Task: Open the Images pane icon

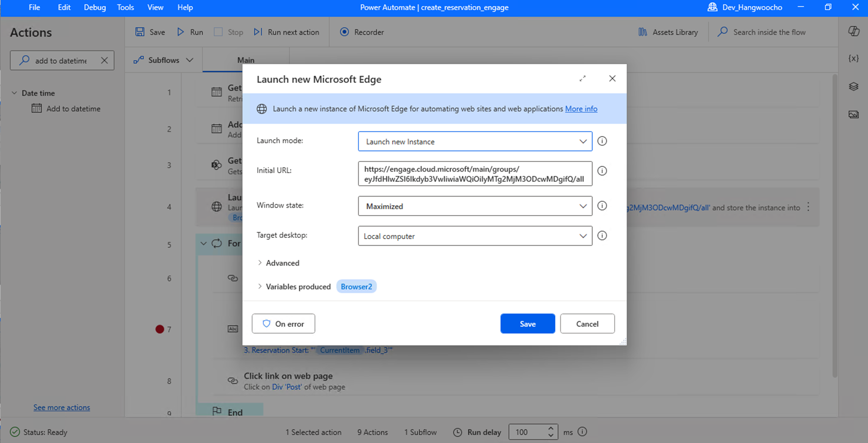Action: pyautogui.click(x=854, y=115)
